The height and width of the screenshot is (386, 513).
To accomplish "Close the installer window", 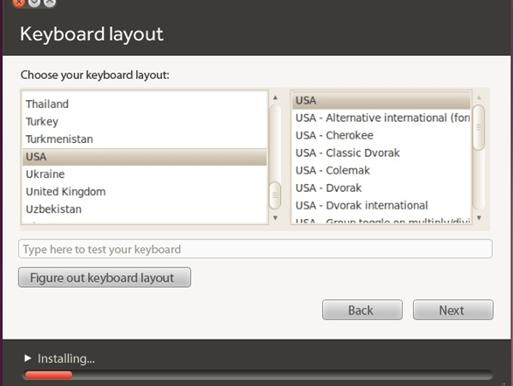I will click(19, 3).
